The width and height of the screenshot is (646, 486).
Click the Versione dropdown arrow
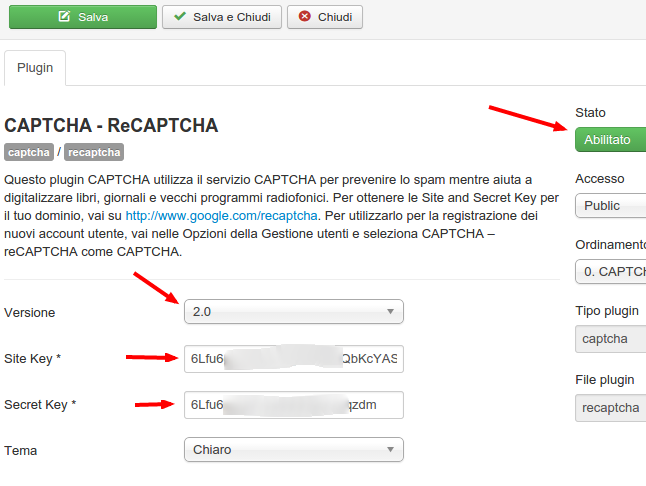[x=390, y=312]
